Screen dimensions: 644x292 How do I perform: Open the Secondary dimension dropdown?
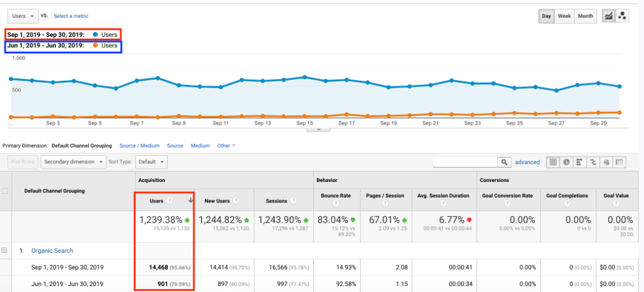click(73, 162)
